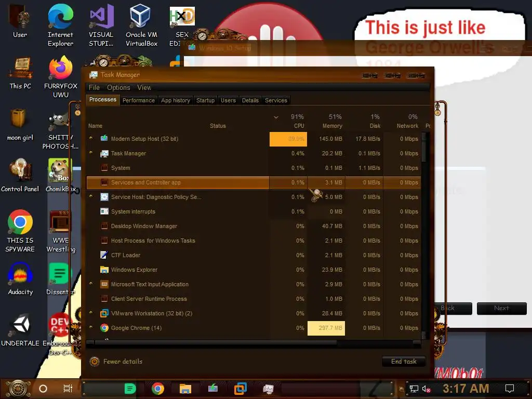Click the End task button

pos(404,362)
